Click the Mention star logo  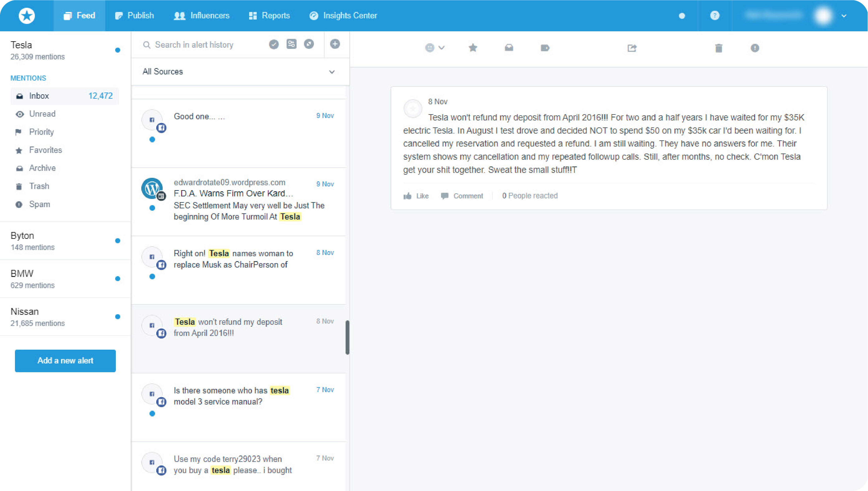click(27, 16)
